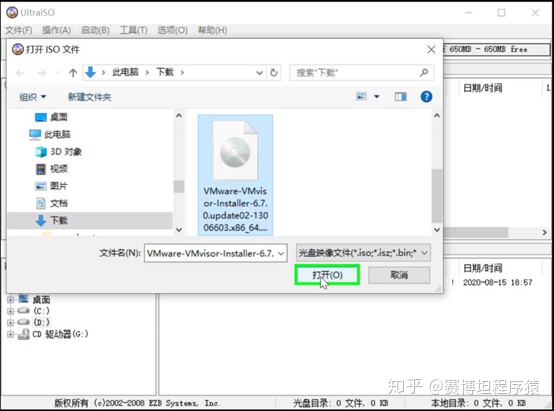Open the 帮助(H) menu

click(x=212, y=30)
